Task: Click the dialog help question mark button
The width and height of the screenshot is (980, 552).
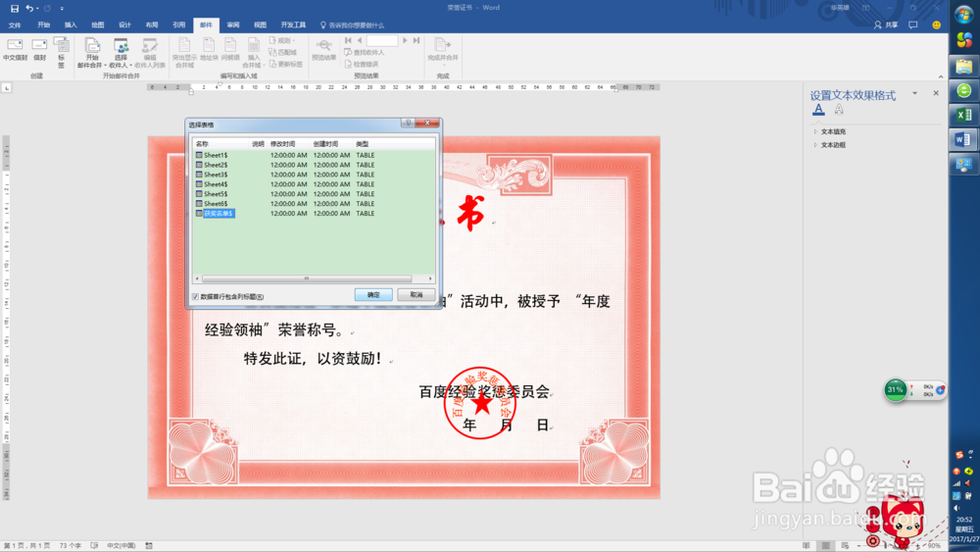Action: point(408,124)
